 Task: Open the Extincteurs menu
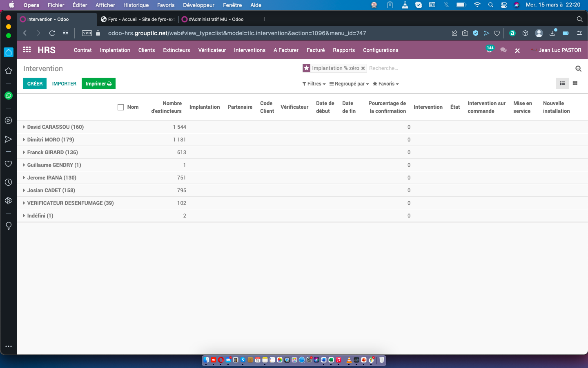coord(176,50)
